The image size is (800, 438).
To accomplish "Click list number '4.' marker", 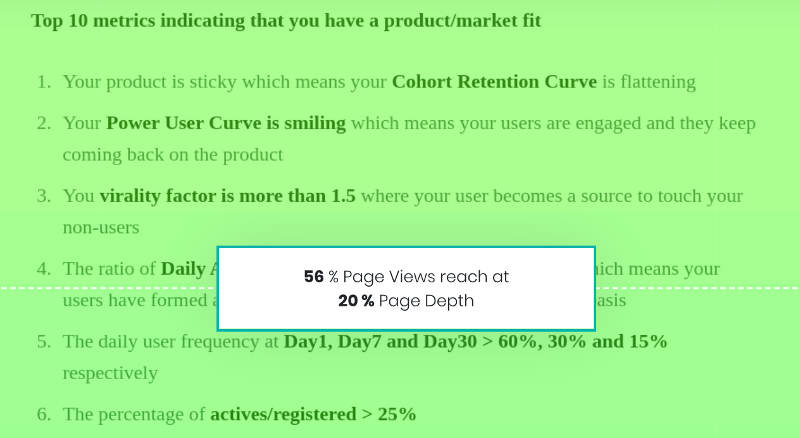I will point(44,269).
